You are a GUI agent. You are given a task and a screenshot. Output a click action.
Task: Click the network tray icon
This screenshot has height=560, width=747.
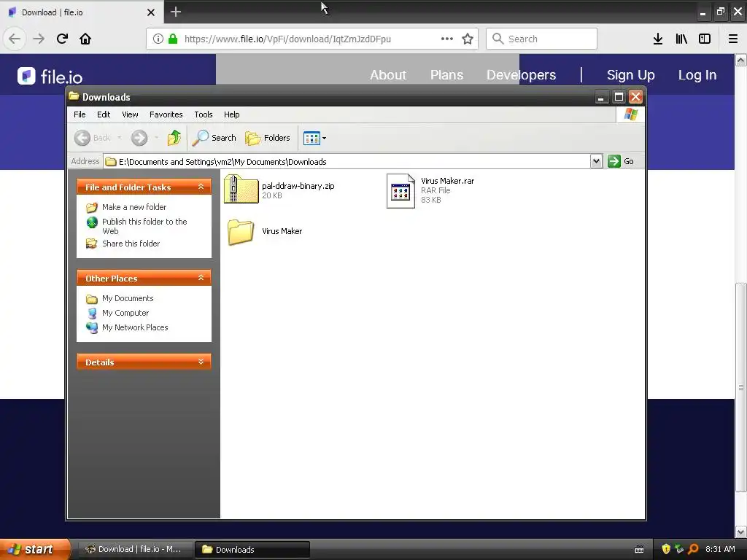pyautogui.click(x=679, y=549)
